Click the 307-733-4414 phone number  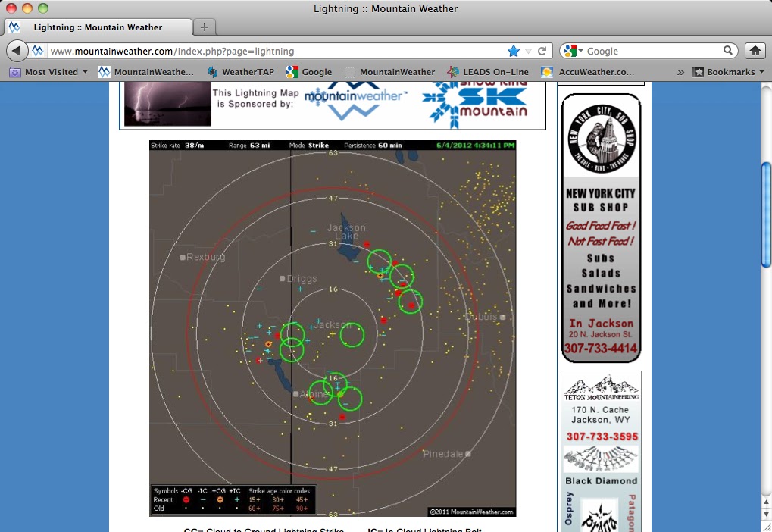[601, 349]
